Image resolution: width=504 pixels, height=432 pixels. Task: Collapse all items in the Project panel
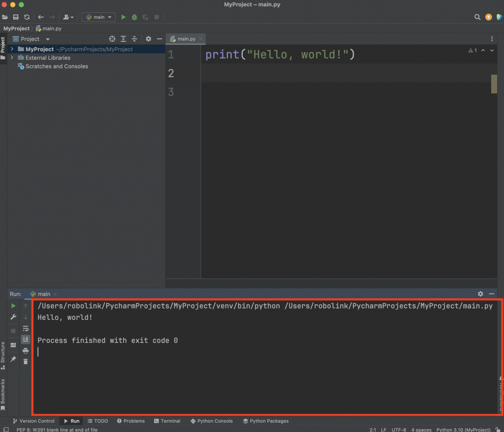click(x=134, y=39)
